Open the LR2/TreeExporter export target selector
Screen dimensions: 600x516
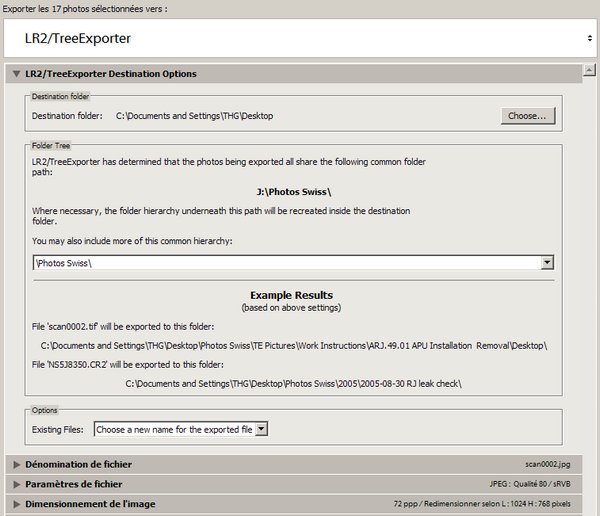pos(300,38)
